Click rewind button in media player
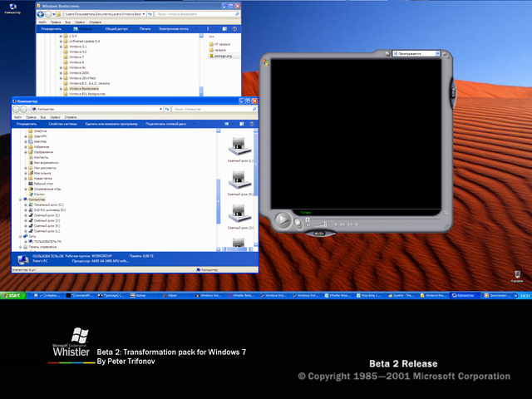This screenshot has height=399, width=532. click(x=342, y=224)
